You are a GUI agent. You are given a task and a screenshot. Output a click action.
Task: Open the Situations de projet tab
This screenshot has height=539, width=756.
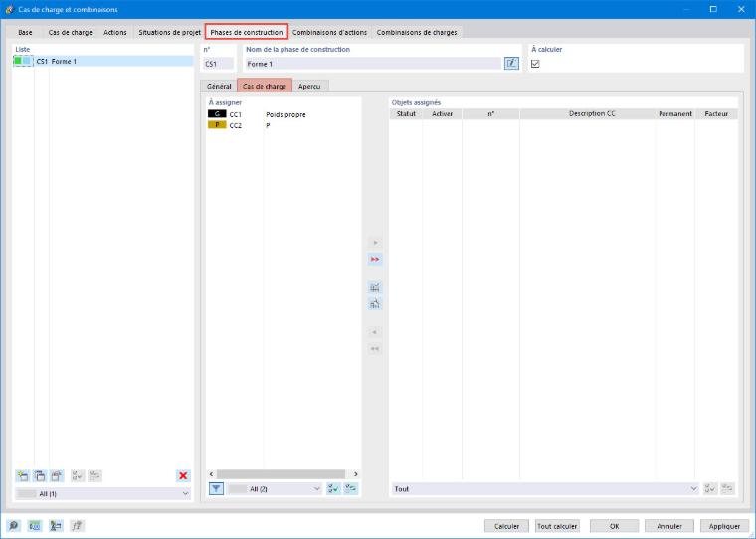click(x=169, y=32)
